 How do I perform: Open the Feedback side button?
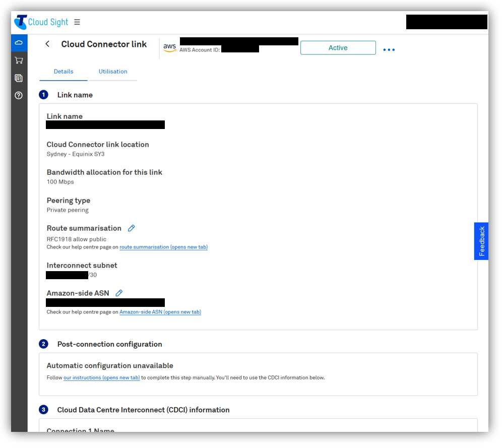[x=481, y=241]
